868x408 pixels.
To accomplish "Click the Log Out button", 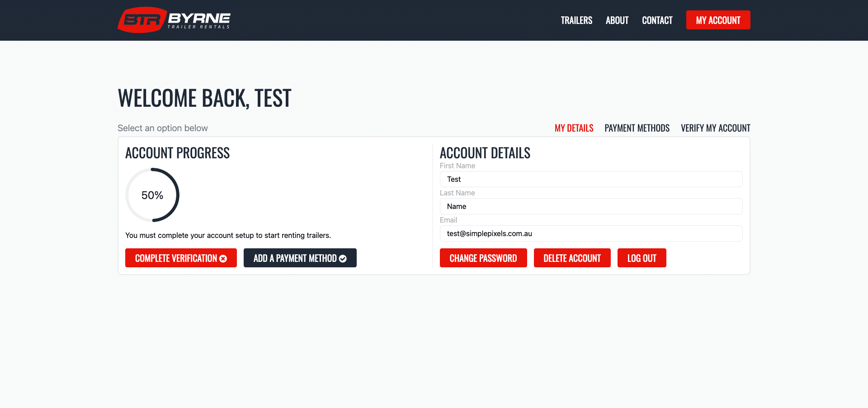I will tap(642, 258).
